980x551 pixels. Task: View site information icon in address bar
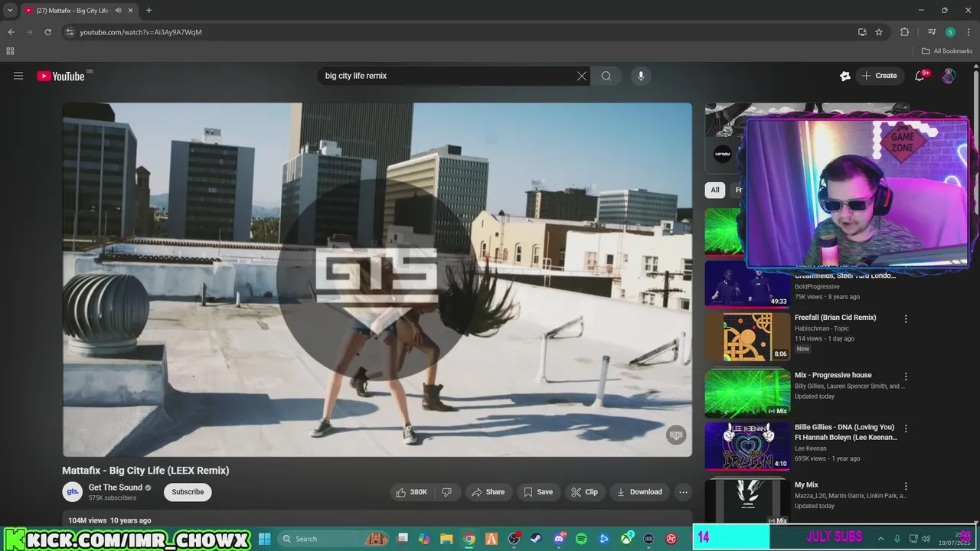click(x=70, y=32)
